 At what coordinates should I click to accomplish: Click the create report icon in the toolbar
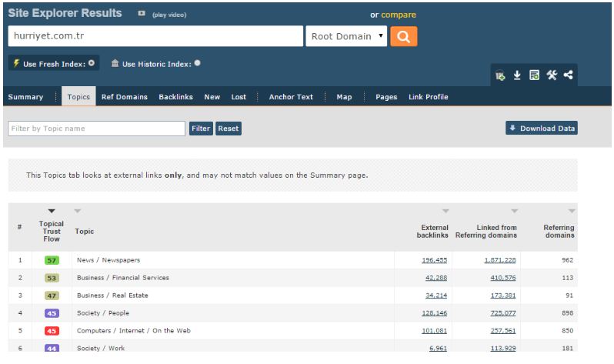[x=534, y=75]
